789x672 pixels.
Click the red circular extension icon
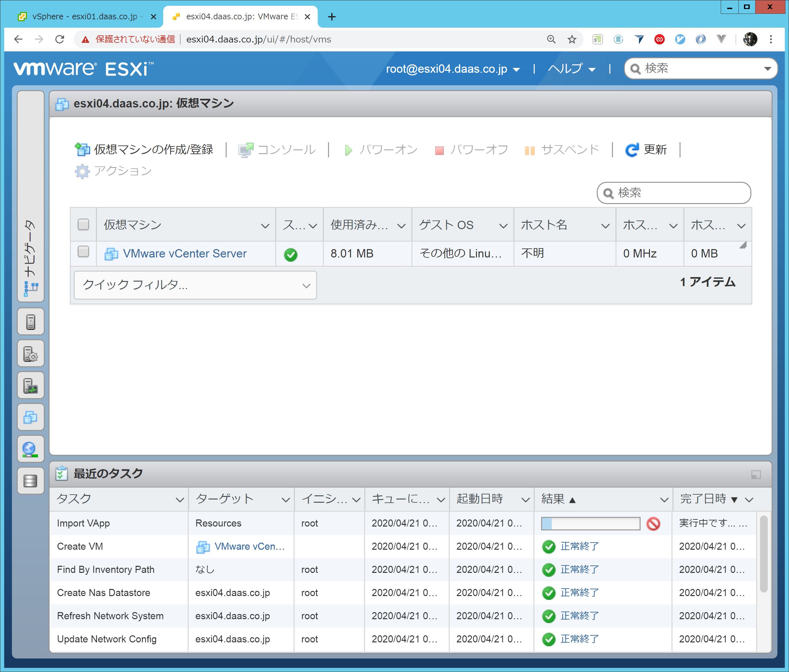pyautogui.click(x=660, y=39)
